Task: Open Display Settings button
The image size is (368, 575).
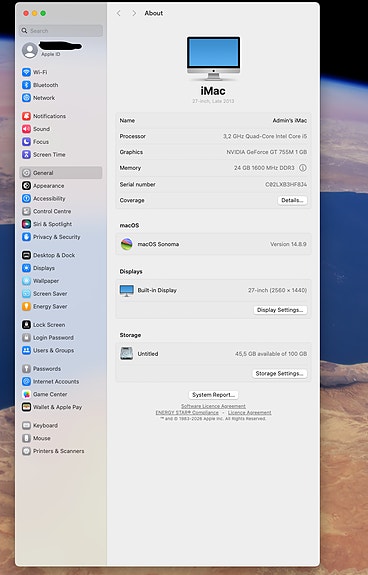Action: (280, 310)
